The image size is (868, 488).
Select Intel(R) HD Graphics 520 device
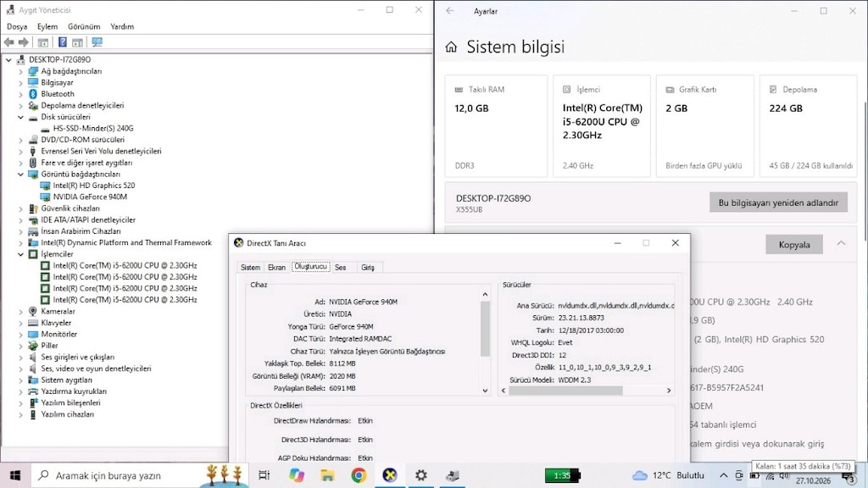point(93,186)
